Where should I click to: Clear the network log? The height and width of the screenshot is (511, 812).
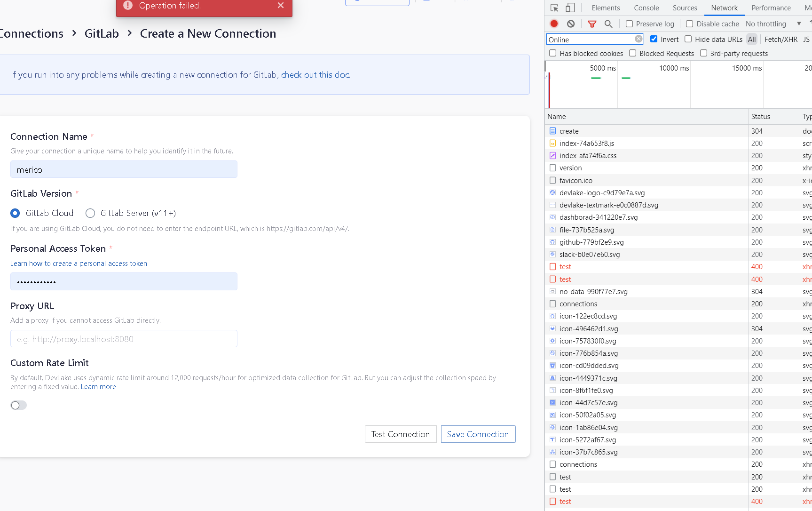571,24
